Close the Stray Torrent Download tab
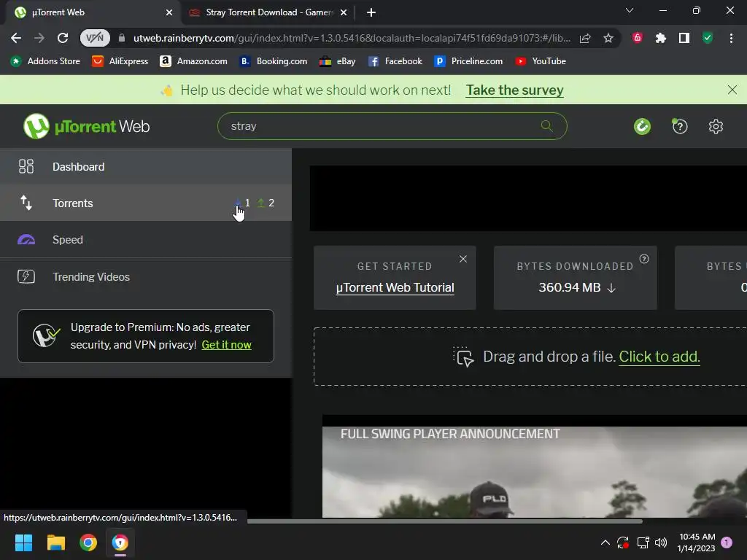This screenshot has width=747, height=560. click(344, 12)
